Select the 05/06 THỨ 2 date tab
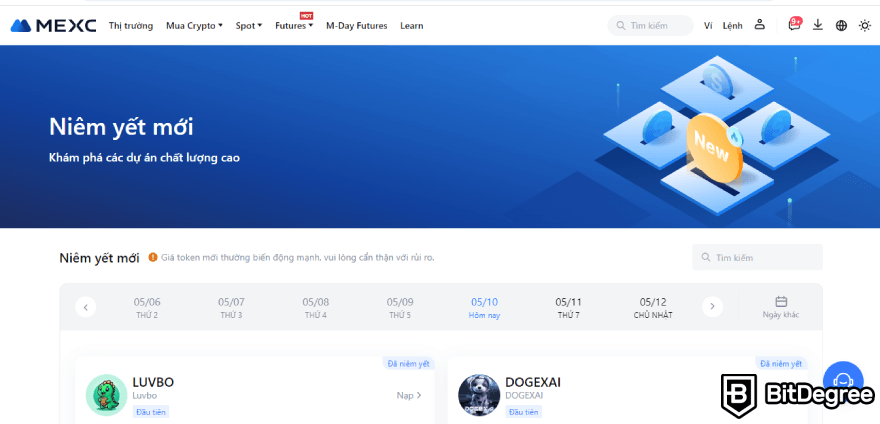The width and height of the screenshot is (880, 424). [147, 308]
